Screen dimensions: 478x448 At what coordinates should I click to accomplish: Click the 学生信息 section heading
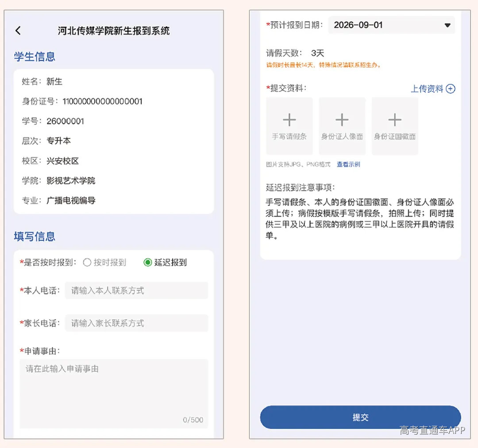35,57
